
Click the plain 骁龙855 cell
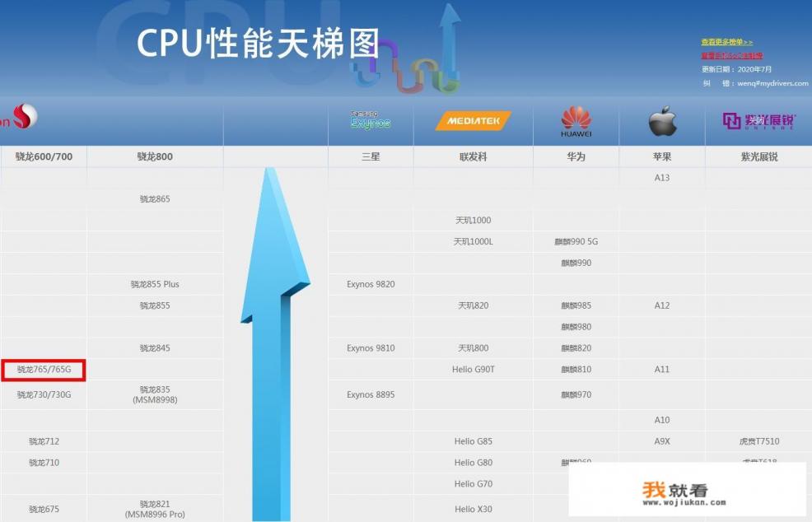tap(155, 305)
